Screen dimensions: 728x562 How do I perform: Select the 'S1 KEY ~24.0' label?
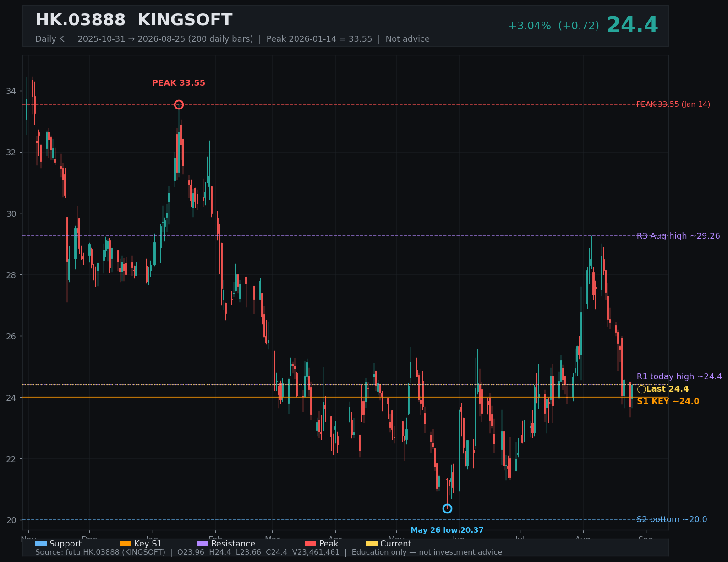point(668,401)
